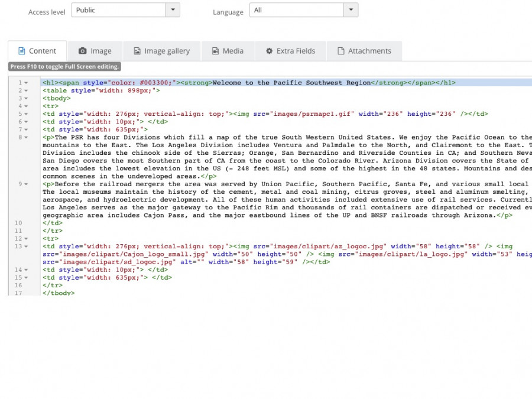This screenshot has height=399, width=532.
Task: Click the 'images/clipart/sd_logoc.jpg' source value
Action: (x=118, y=262)
